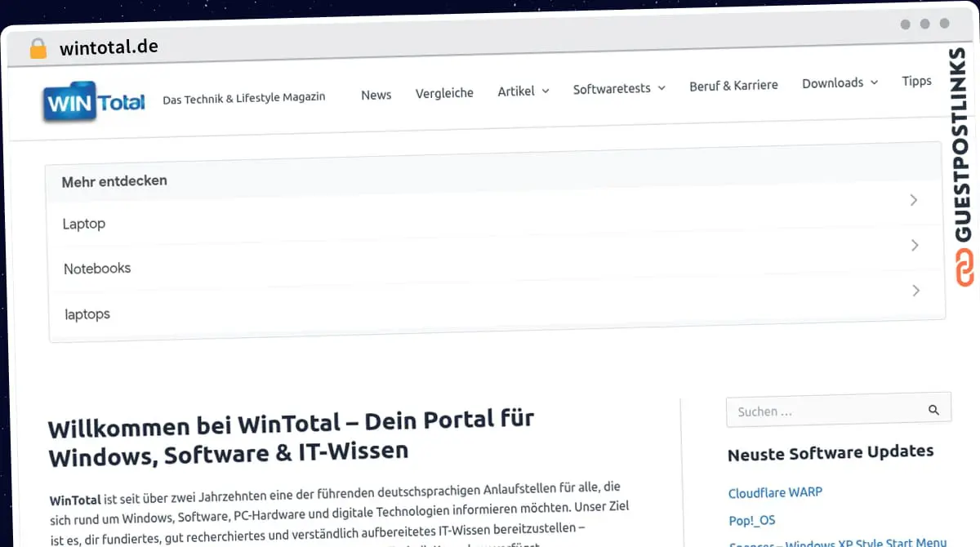
Task: Click the padlock icon in address bar
Action: (x=38, y=48)
